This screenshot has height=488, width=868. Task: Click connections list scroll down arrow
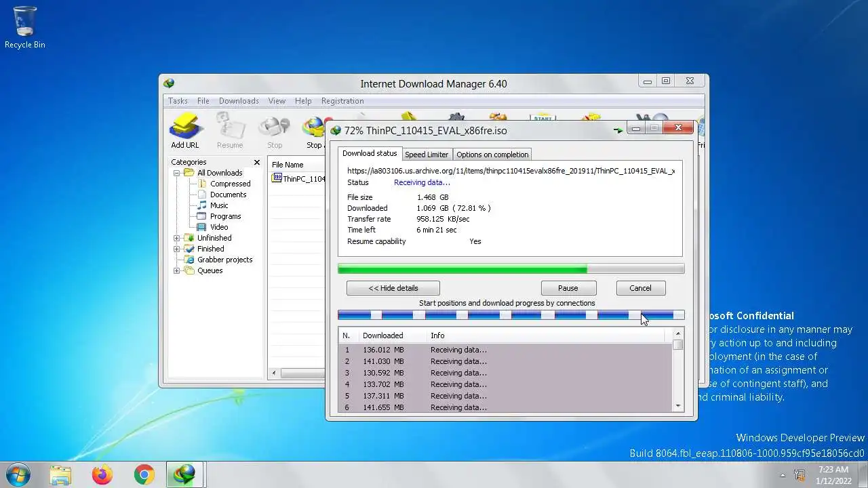tap(677, 406)
